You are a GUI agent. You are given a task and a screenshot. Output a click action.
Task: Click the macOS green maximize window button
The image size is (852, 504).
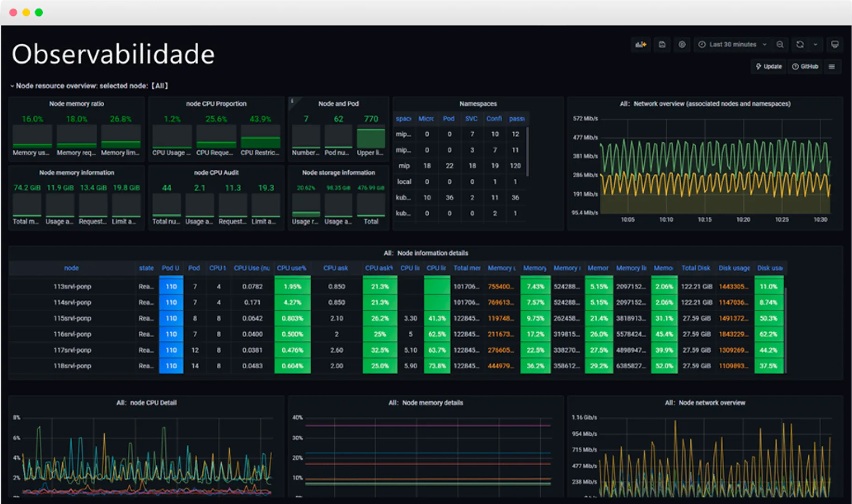point(39,13)
